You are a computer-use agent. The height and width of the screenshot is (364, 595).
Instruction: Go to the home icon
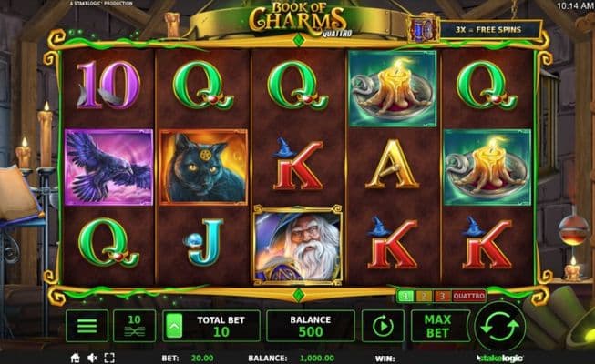(x=75, y=358)
